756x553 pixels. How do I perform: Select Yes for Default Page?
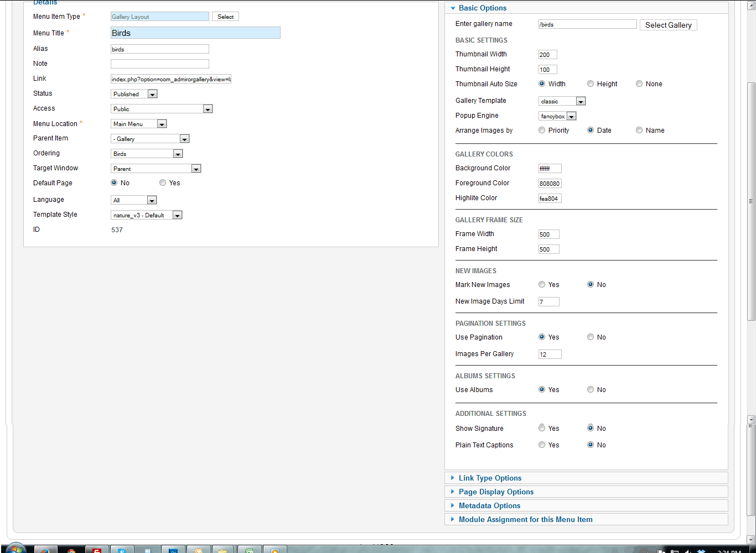163,182
